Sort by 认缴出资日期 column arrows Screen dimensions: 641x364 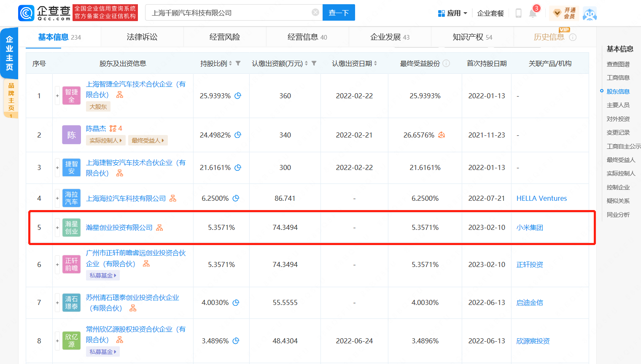[x=375, y=63]
